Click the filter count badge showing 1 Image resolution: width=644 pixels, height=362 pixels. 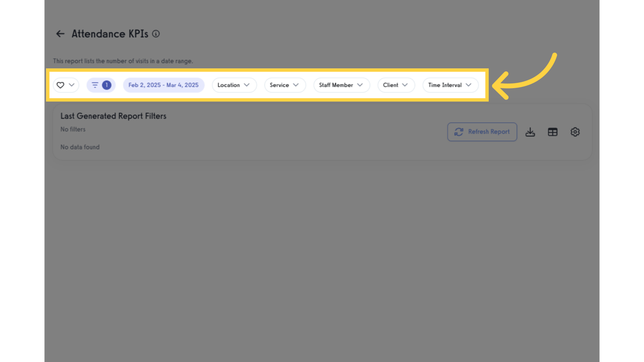coord(107,85)
